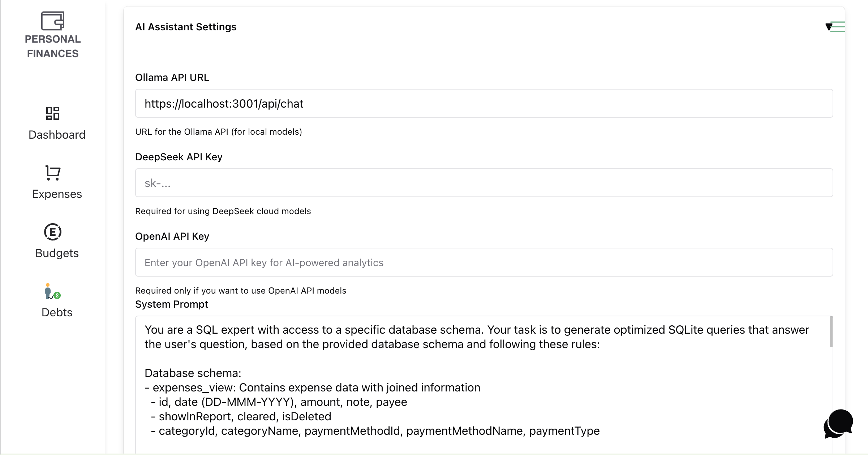
Task: Click the dollar badge on the Debts icon
Action: tap(57, 295)
